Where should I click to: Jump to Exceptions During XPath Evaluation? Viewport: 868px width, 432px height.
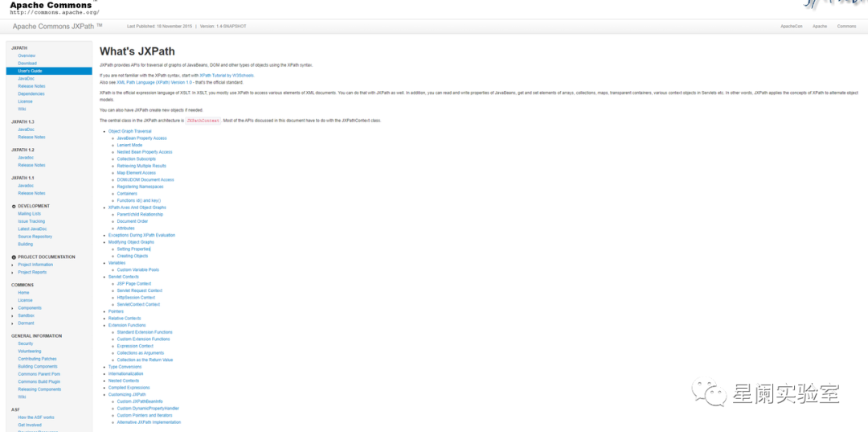tap(141, 235)
